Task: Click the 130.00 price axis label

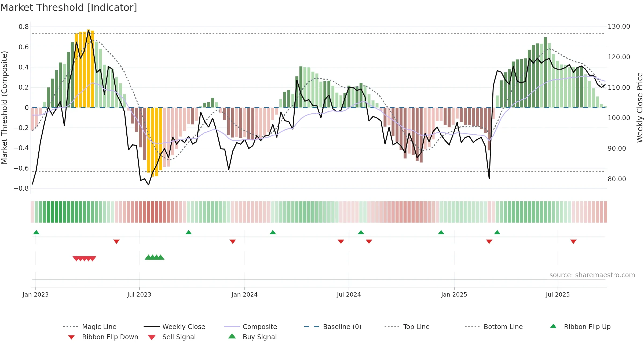Action: [619, 27]
